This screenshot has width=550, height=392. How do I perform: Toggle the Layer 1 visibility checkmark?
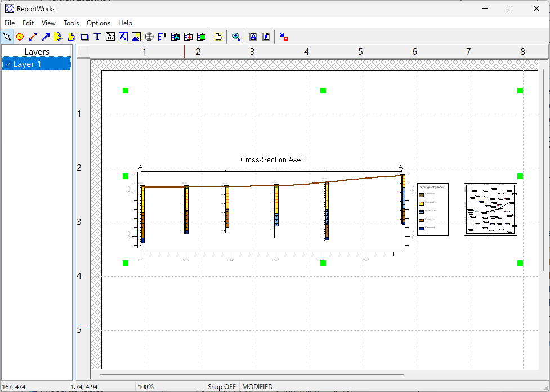click(x=8, y=64)
